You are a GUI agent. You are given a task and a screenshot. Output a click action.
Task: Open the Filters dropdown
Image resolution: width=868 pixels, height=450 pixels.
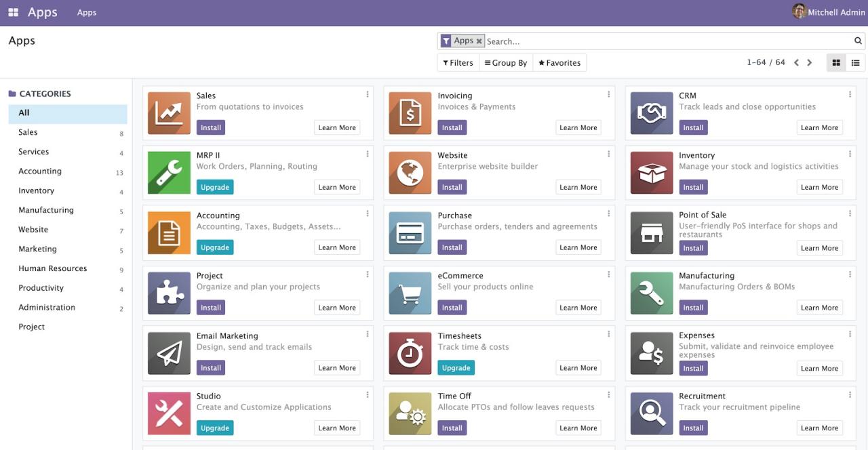click(457, 62)
